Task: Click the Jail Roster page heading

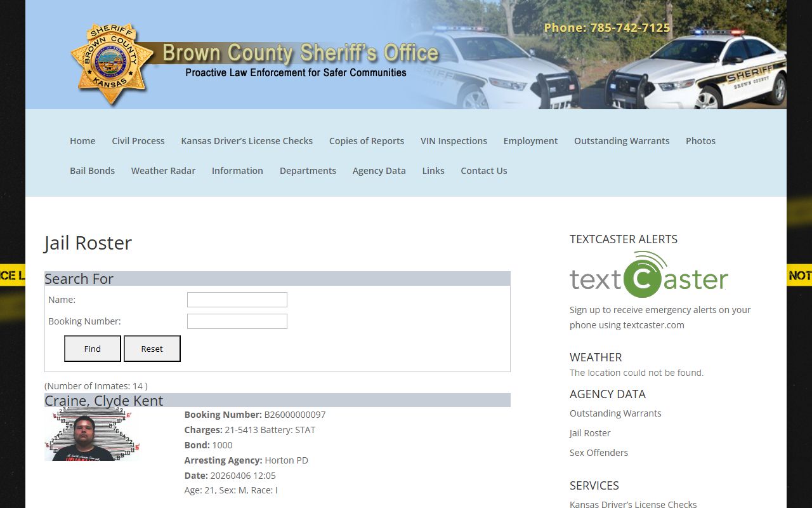Action: coord(88,243)
